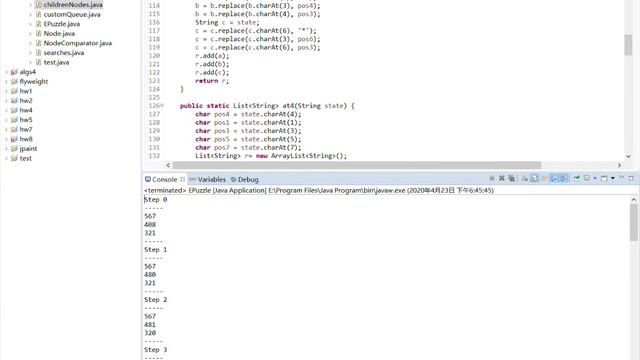Click the editor vertical scrollbar down arrow
This screenshot has height=360, width=640.
point(628,156)
